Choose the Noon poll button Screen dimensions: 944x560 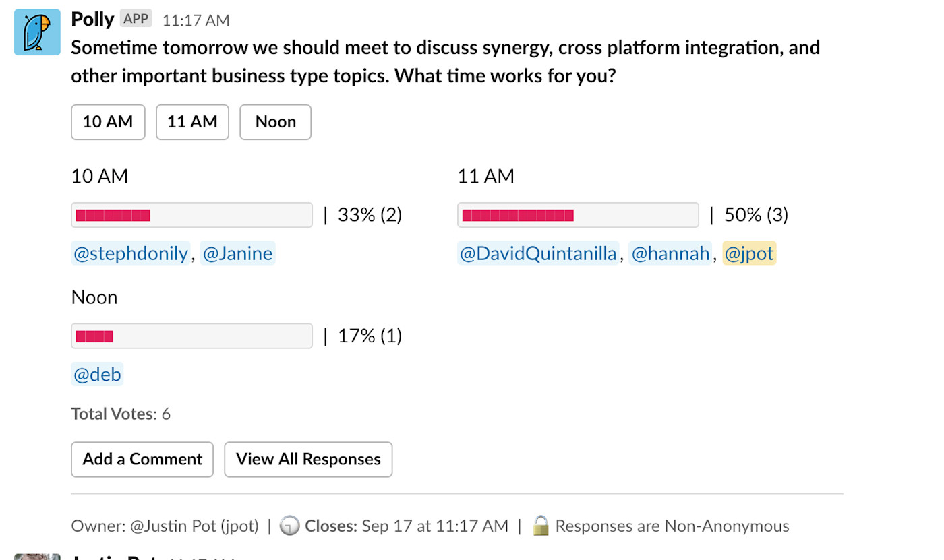point(275,122)
